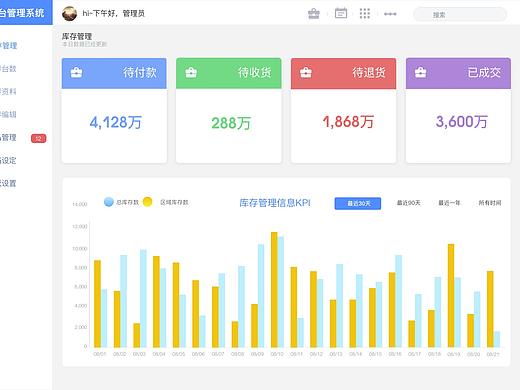
Task: Click the 台管理系统 logo title
Action: click(22, 13)
